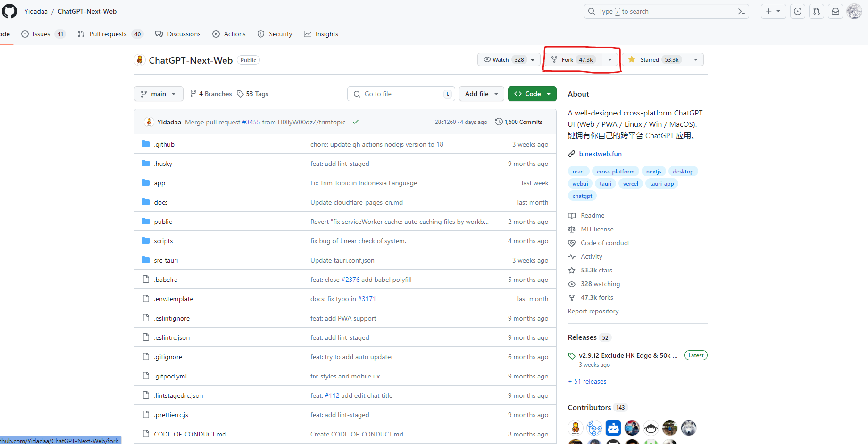Click the Activity pulse icon
The image size is (868, 444).
point(572,256)
